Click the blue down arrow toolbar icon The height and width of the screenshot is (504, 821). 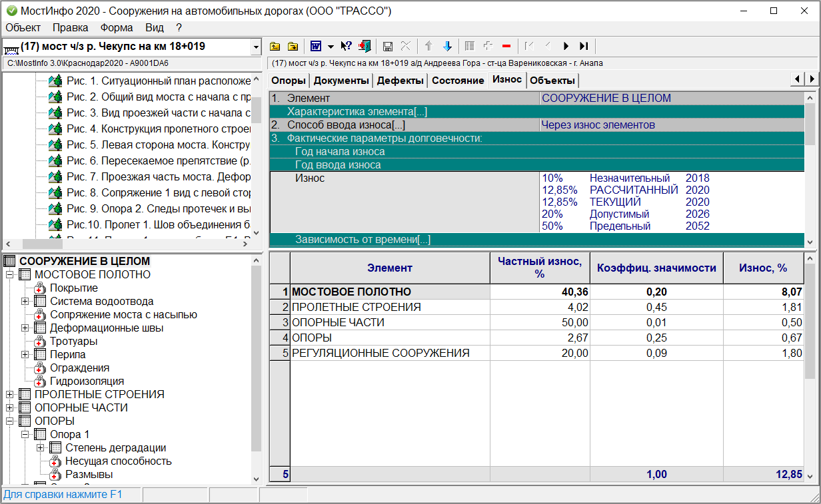447,46
